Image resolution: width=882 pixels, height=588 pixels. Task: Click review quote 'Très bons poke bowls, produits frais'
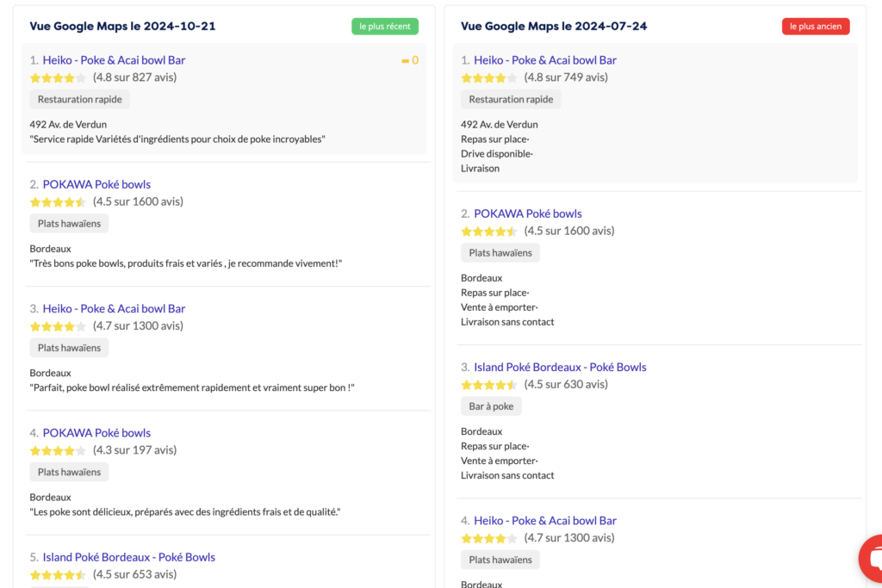click(x=186, y=263)
